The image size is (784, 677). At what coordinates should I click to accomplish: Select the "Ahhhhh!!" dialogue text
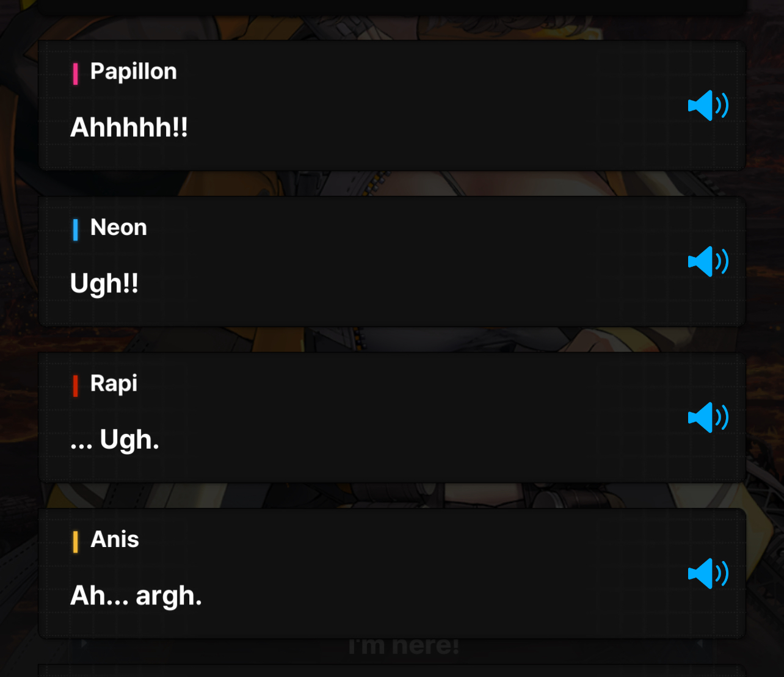click(129, 128)
